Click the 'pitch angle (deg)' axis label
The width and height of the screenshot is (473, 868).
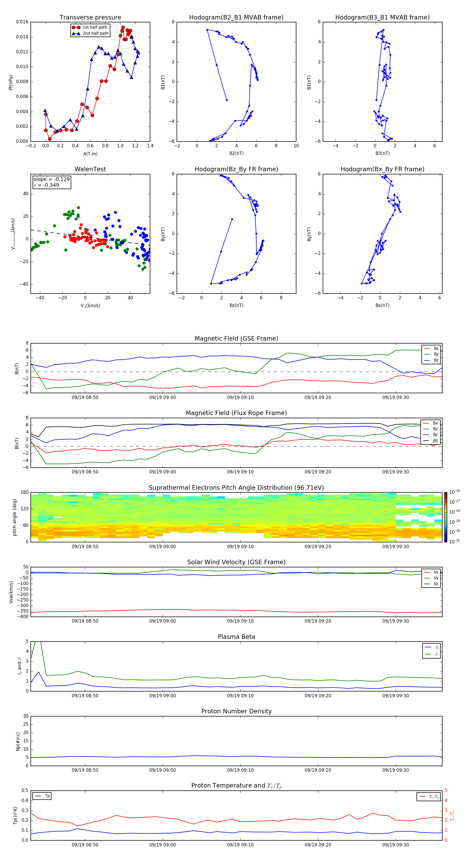[14, 517]
